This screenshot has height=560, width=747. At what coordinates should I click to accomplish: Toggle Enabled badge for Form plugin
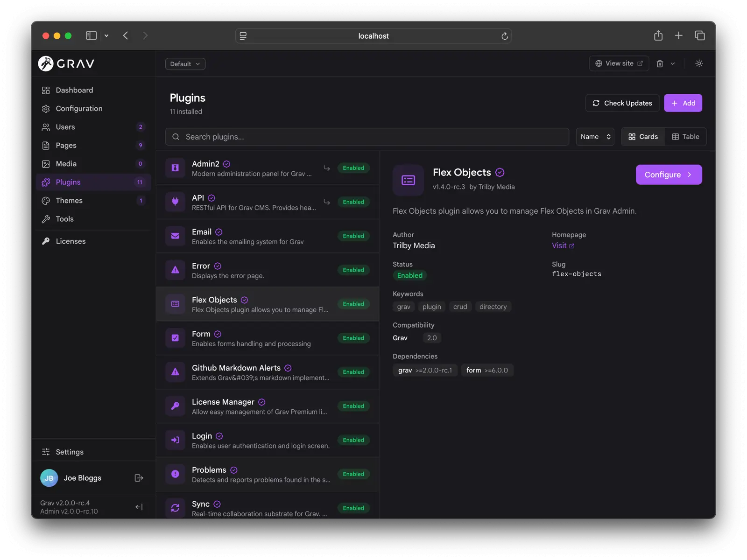coord(353,338)
